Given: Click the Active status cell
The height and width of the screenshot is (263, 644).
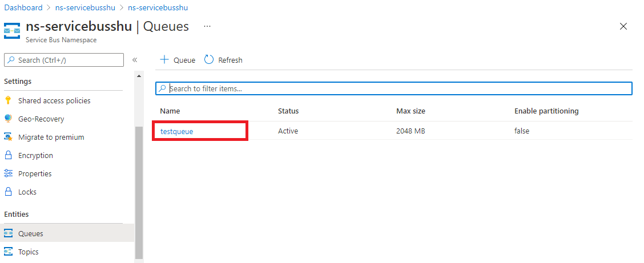Looking at the screenshot, I should point(288,131).
